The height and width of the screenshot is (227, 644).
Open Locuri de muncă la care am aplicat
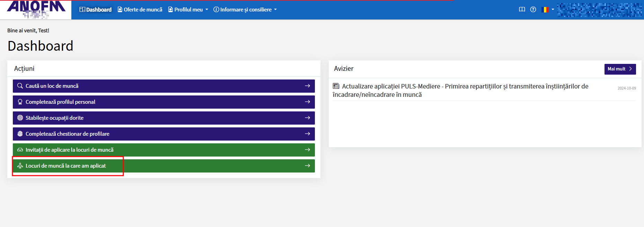click(66, 166)
